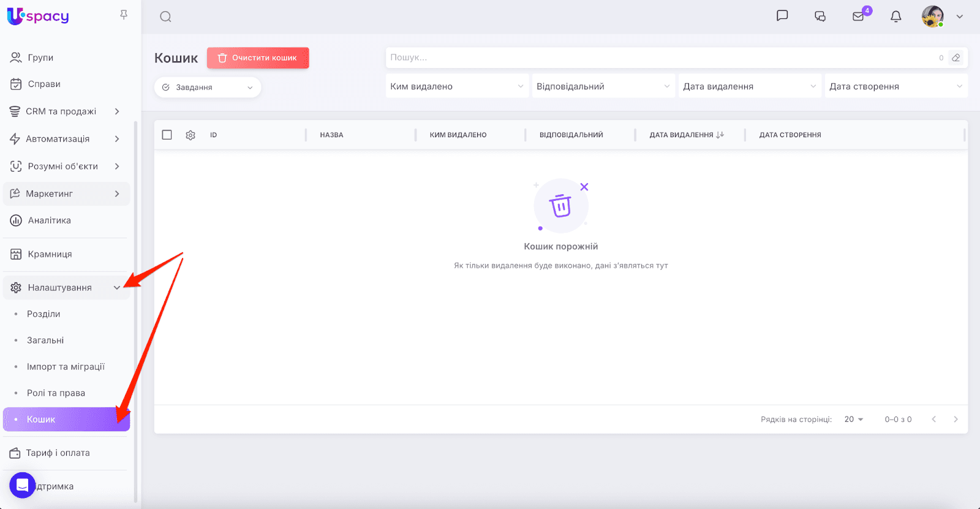Open the Відповідальний filter dropdown
This screenshot has height=509, width=980.
coord(603,86)
